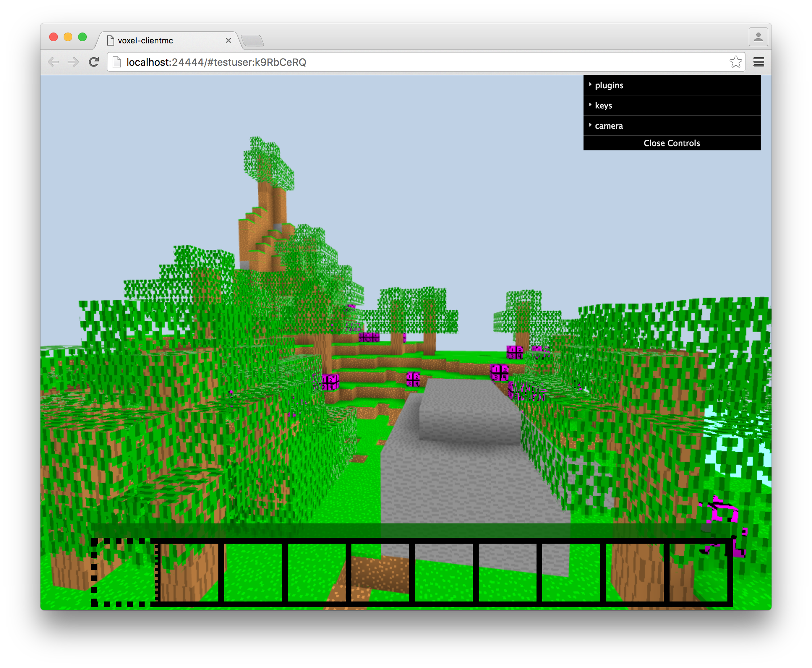Open the Chrome hamburger menu
The width and height of the screenshot is (812, 668).
tap(758, 62)
